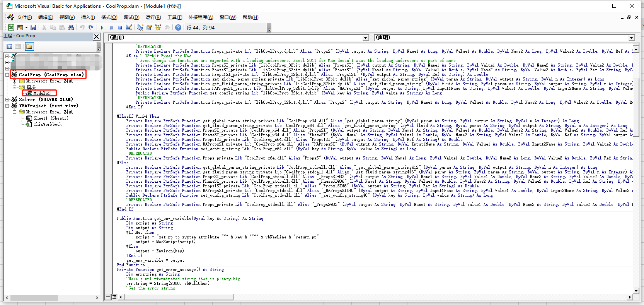The image size is (644, 305).
Task: Click toolbar options overflow after line indicator
Action: click(269, 28)
